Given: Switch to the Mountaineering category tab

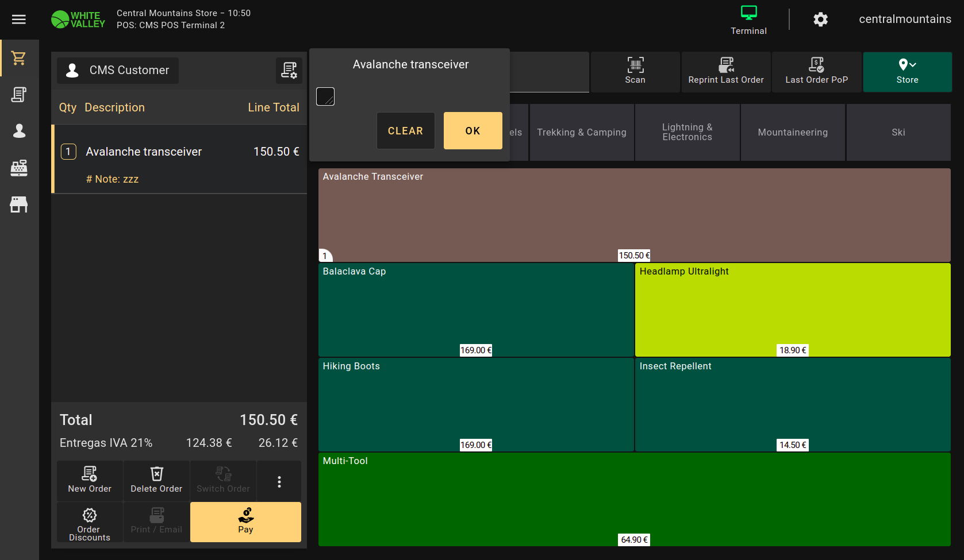Looking at the screenshot, I should coord(793,132).
